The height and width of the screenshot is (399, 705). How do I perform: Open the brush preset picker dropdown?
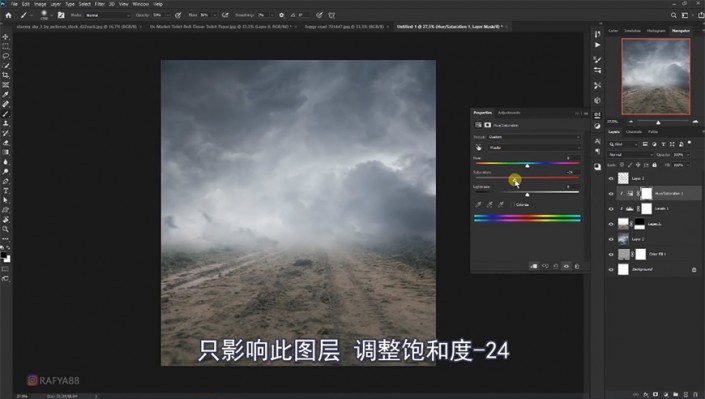click(x=52, y=15)
